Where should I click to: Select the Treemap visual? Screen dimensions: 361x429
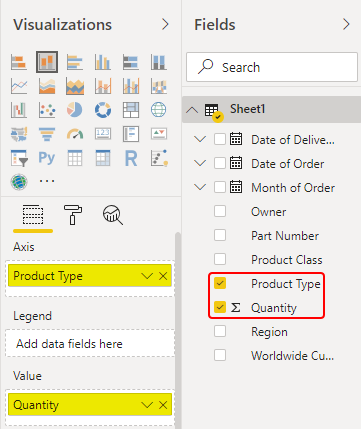pyautogui.click(x=131, y=110)
